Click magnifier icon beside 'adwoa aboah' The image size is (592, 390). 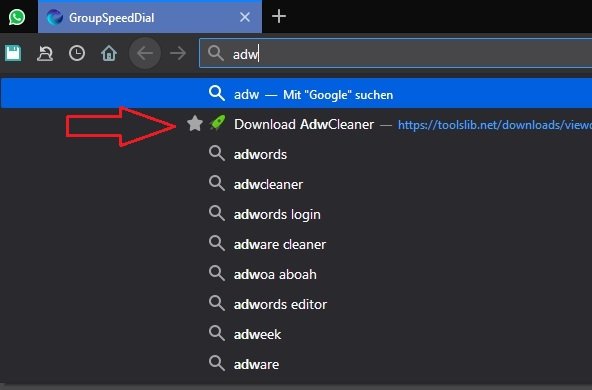[x=217, y=273]
